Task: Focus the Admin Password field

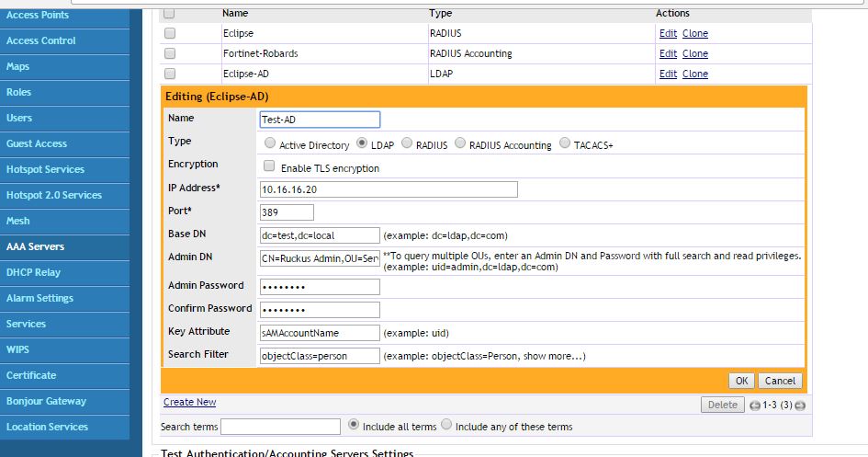Action: pyautogui.click(x=320, y=287)
